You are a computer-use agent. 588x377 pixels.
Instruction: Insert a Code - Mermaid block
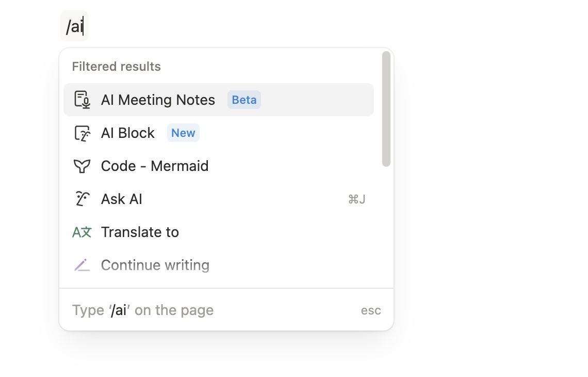155,166
